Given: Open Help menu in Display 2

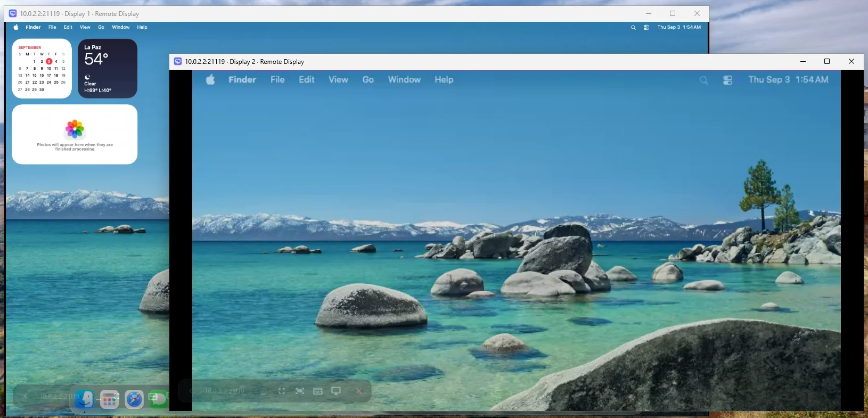Looking at the screenshot, I should coord(444,80).
